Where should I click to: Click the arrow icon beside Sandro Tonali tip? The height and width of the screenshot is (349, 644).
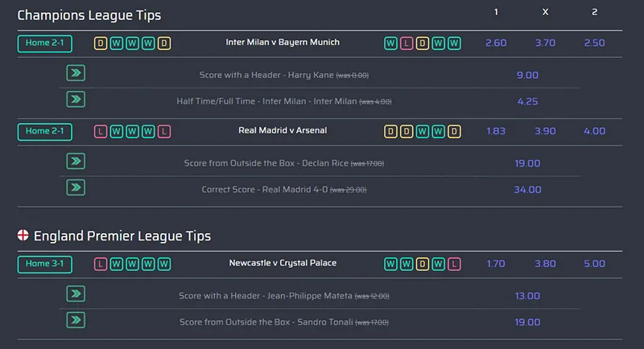pos(76,320)
